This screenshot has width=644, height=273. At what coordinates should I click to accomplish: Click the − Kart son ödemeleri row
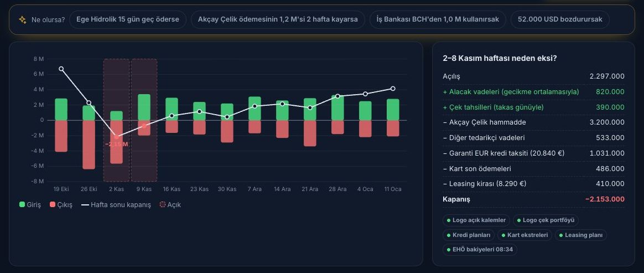(x=533, y=168)
